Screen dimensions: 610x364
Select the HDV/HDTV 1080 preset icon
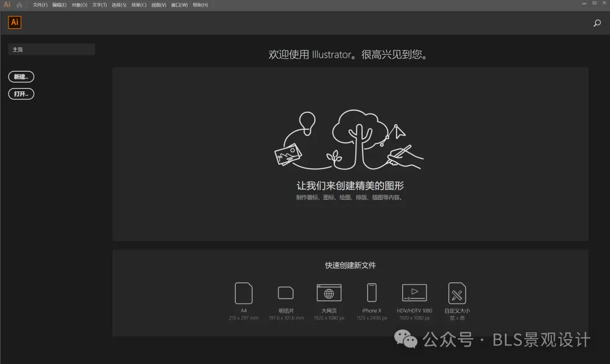pos(415,292)
